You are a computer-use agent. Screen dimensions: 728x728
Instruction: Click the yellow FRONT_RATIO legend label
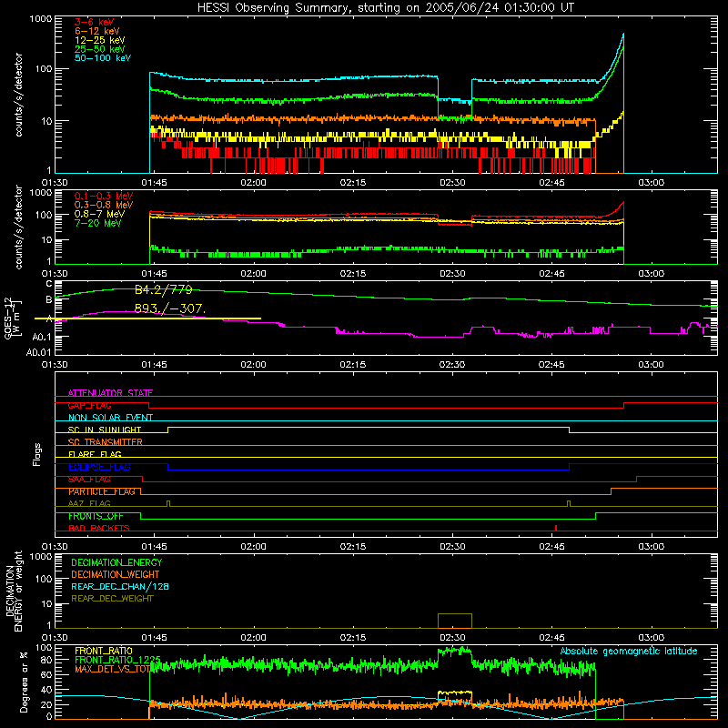click(104, 651)
